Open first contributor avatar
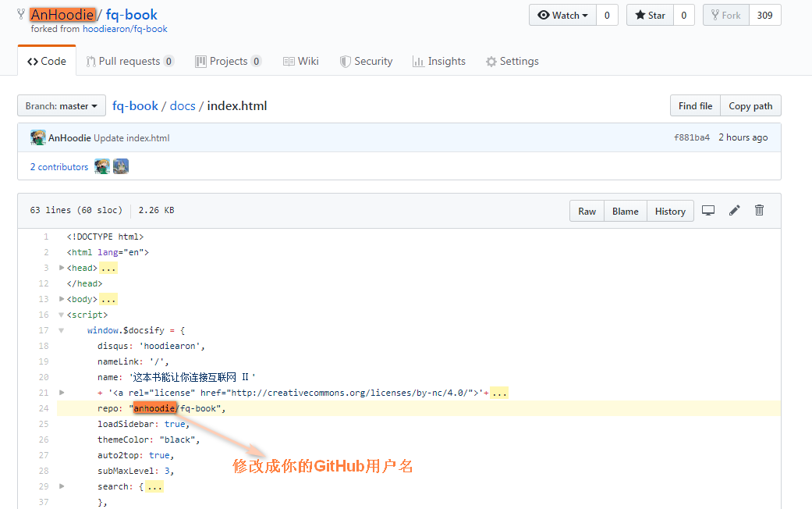The image size is (812, 509). click(x=102, y=166)
